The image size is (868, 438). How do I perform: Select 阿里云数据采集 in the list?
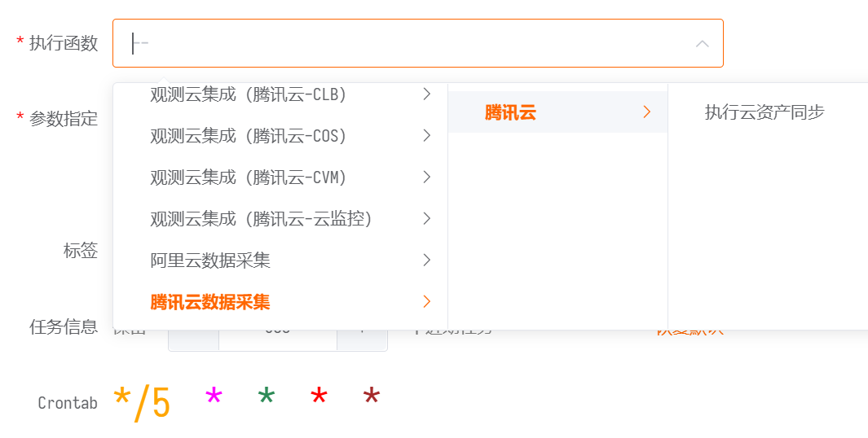pyautogui.click(x=210, y=261)
